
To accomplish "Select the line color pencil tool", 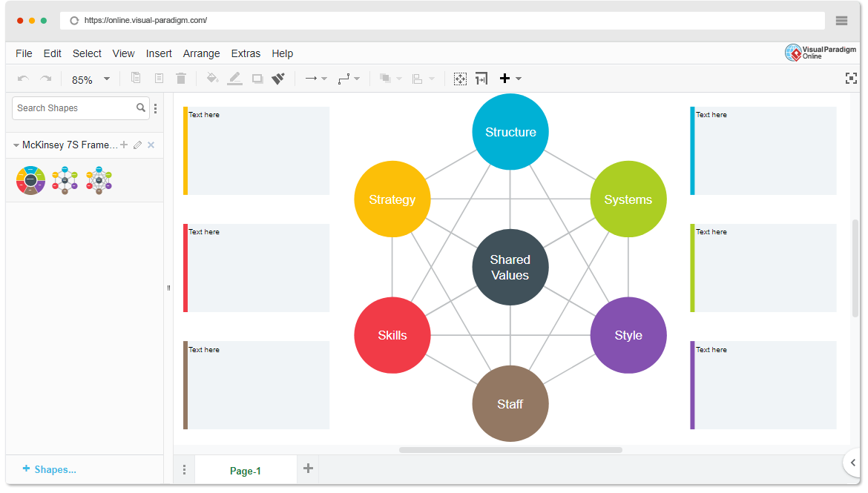I will [234, 79].
